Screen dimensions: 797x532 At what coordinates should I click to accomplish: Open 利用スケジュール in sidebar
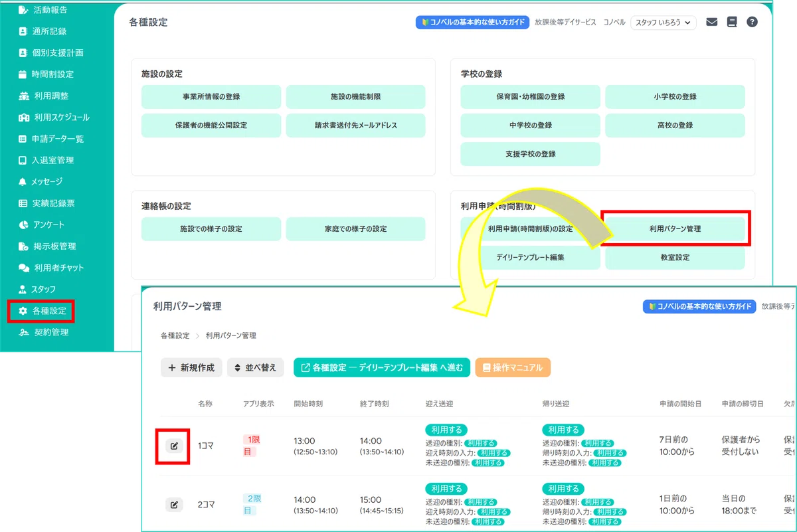point(53,118)
